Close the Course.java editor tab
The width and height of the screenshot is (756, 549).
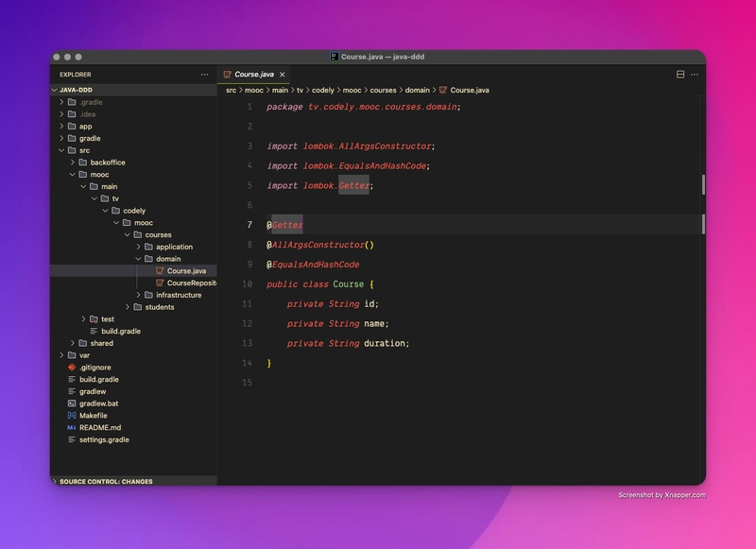(282, 75)
